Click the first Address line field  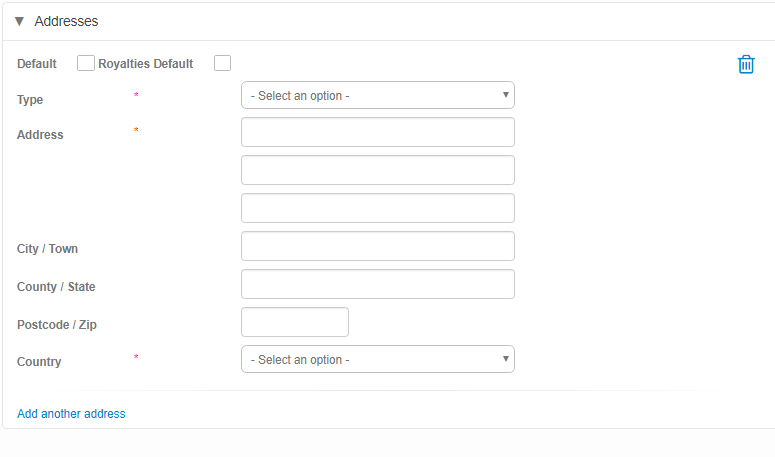[x=377, y=133]
